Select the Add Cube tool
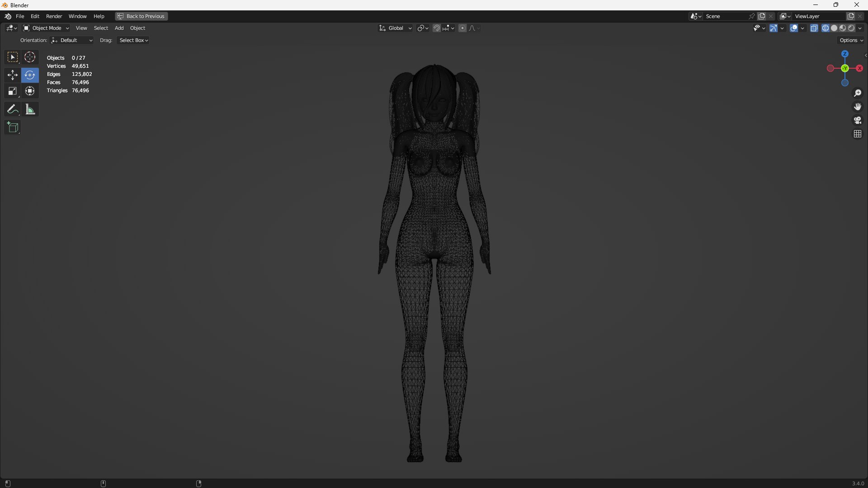Screen dimensions: 868x488 [13, 127]
